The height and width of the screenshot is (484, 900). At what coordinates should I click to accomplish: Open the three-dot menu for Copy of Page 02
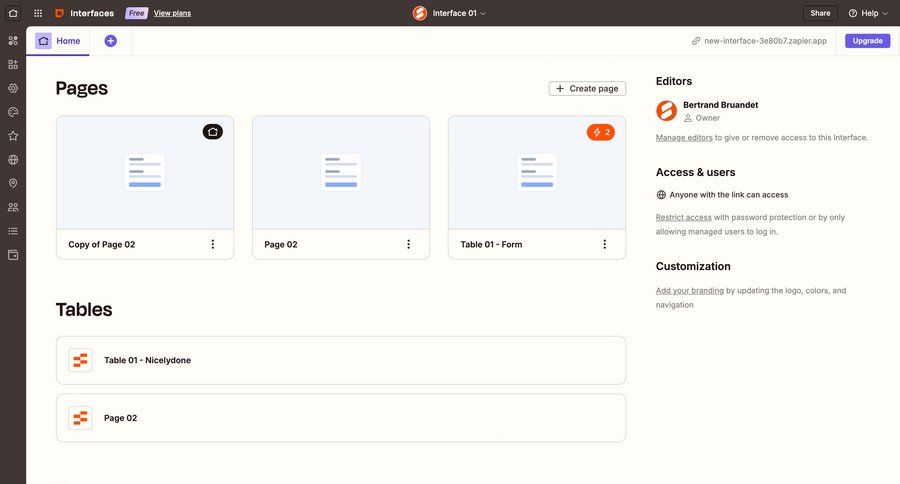pos(212,244)
